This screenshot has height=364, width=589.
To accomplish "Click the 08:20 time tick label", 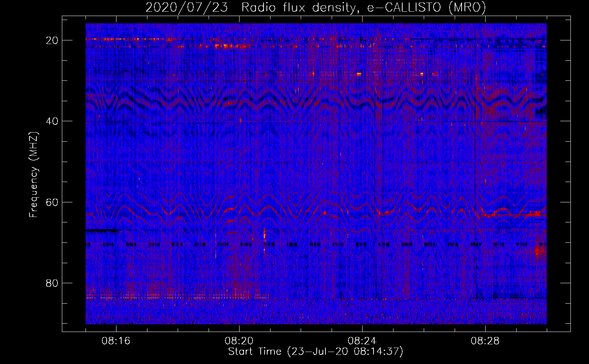I will point(239,341).
